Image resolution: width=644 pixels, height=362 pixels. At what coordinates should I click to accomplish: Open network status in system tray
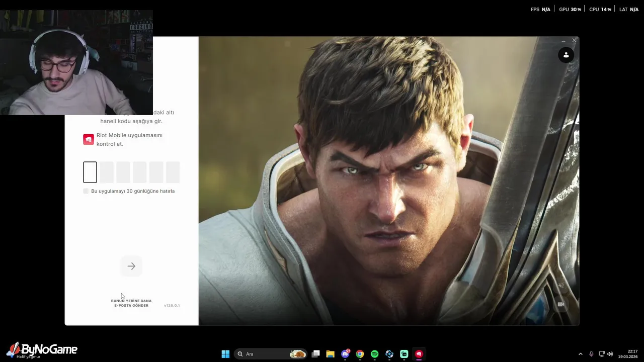click(602, 354)
